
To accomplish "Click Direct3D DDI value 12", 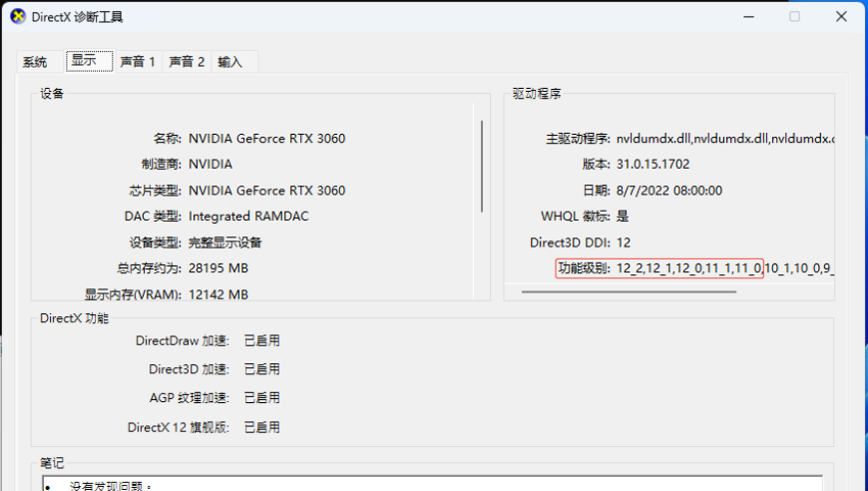I will [x=624, y=243].
